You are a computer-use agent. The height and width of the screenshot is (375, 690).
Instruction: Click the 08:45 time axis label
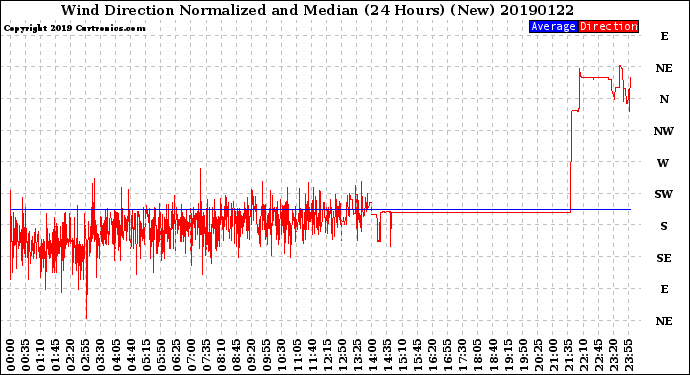click(237, 355)
